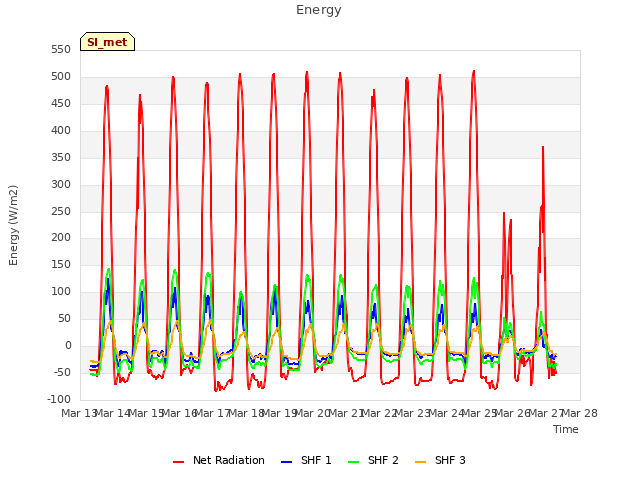Click the blue SHF 1 legend swatch
The height and width of the screenshot is (480, 640).
tap(287, 462)
